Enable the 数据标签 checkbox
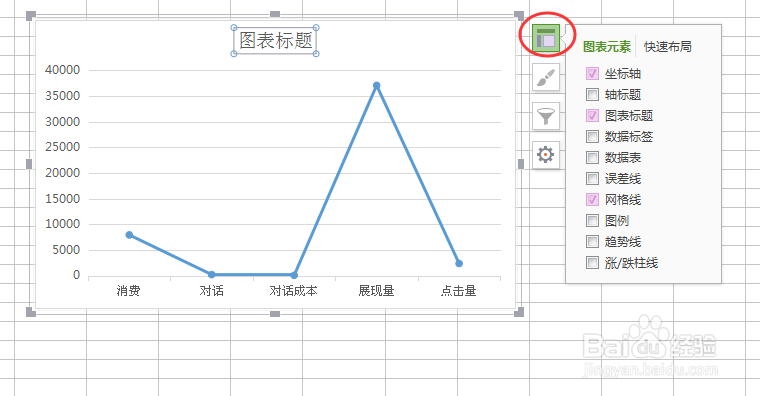760x396 pixels. [592, 136]
